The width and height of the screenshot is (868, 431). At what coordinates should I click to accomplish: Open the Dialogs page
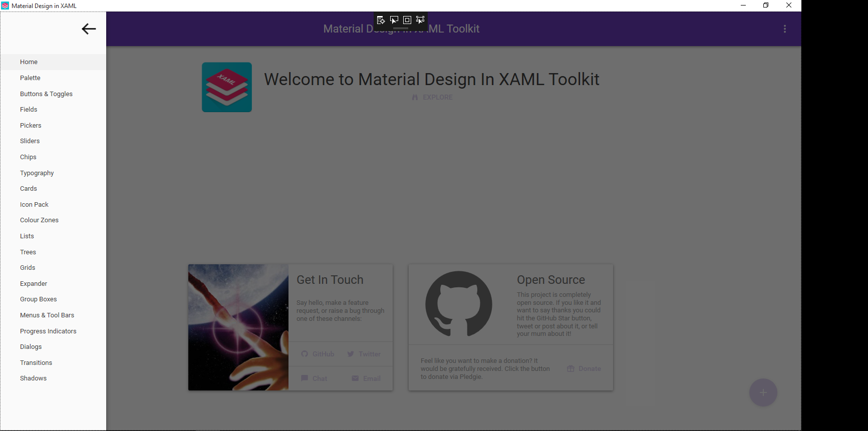click(53, 347)
